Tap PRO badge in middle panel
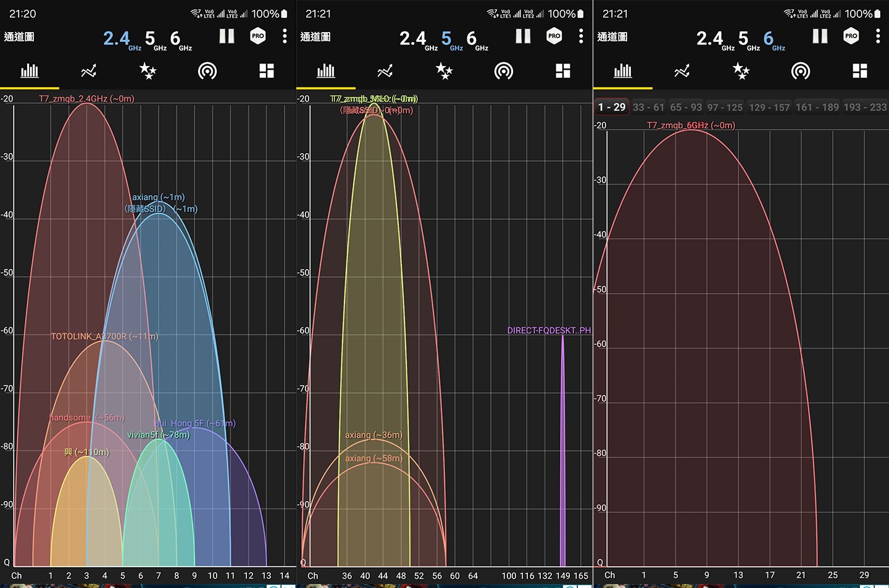889x588 pixels. click(554, 36)
